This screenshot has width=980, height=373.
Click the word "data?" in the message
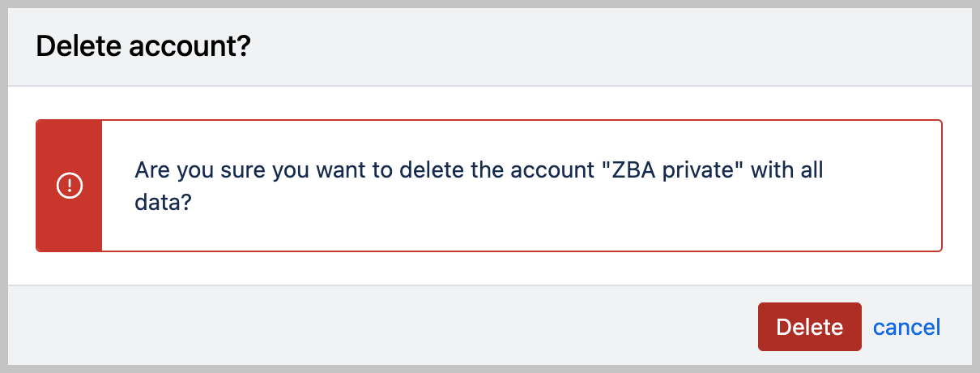(x=163, y=202)
